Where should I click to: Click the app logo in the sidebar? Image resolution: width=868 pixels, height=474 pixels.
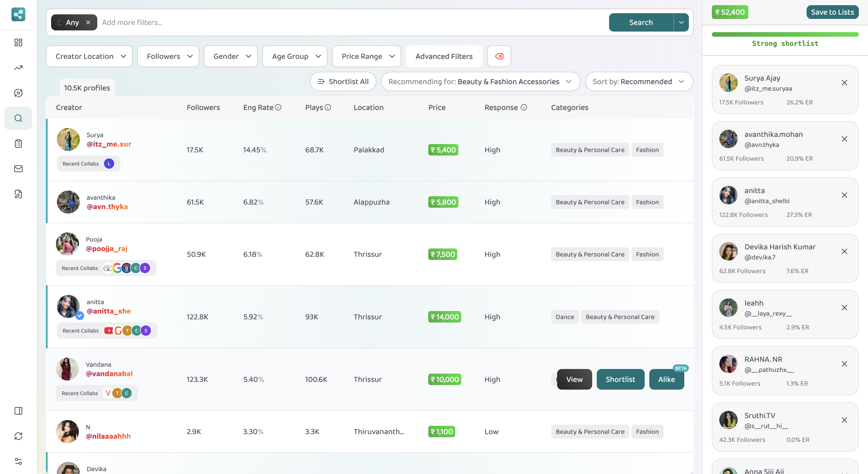18,14
